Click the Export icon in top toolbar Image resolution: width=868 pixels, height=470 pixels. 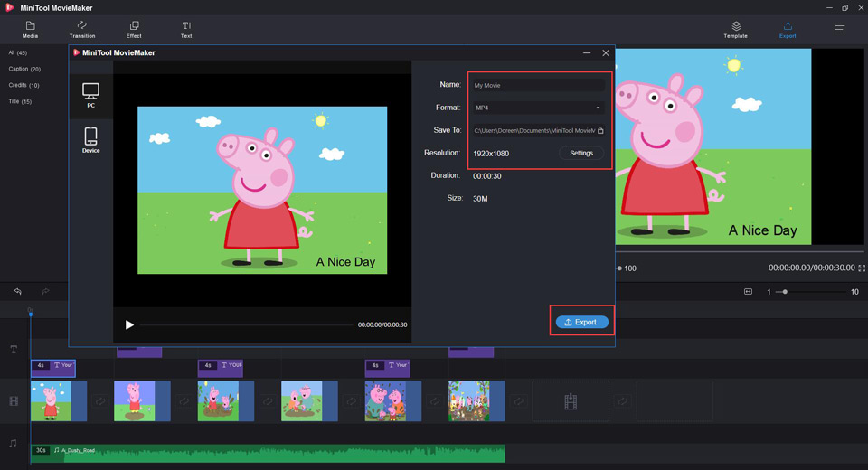tap(788, 30)
